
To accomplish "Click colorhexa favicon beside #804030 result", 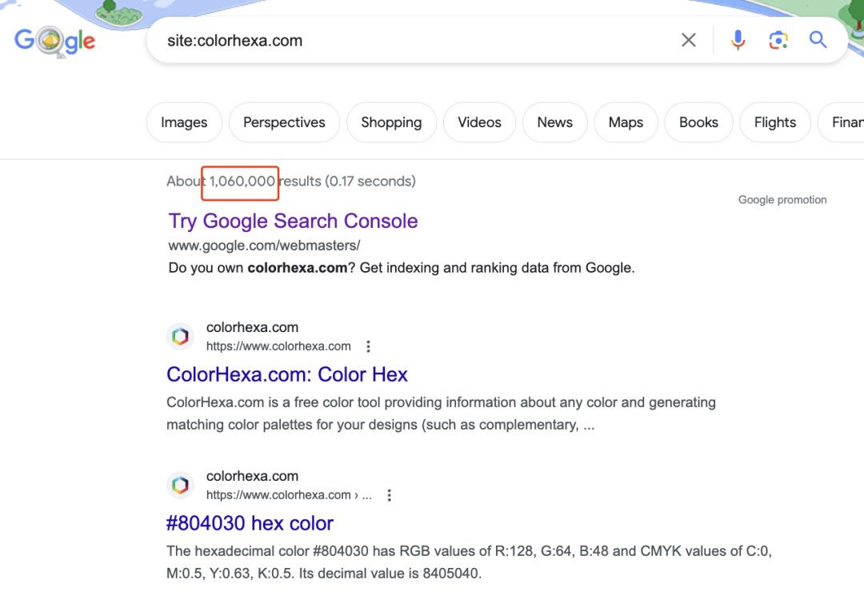I will (x=181, y=485).
